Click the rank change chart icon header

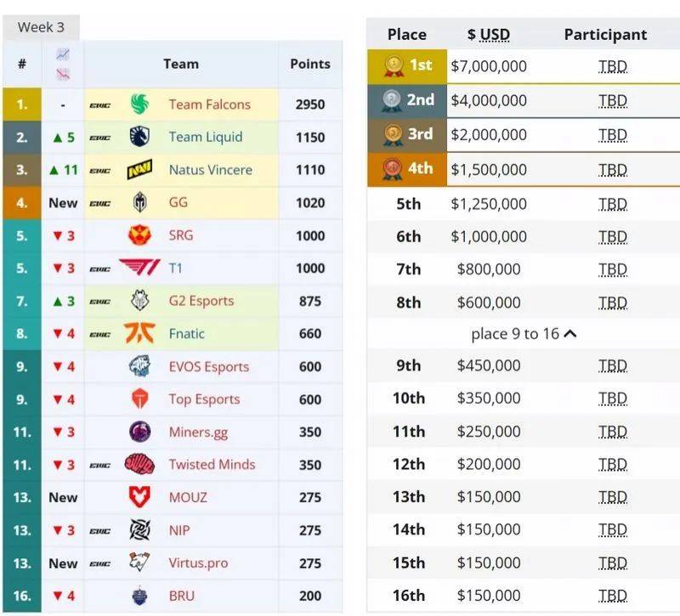tap(63, 64)
